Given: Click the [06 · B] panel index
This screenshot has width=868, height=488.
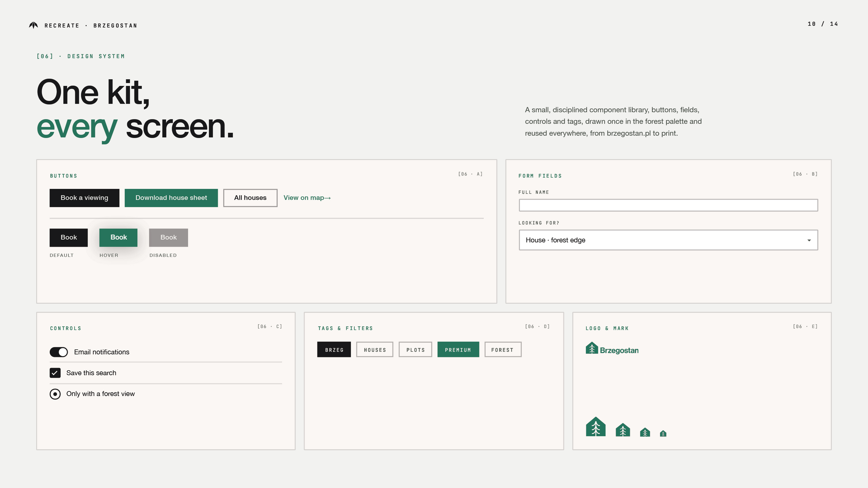Looking at the screenshot, I should coord(805,174).
